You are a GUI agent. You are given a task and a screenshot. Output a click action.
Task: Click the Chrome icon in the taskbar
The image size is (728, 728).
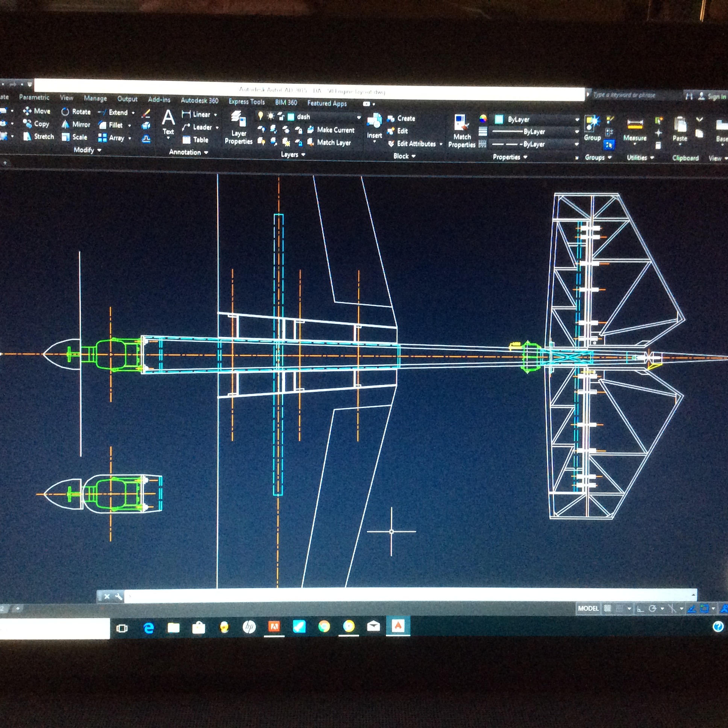point(324,626)
